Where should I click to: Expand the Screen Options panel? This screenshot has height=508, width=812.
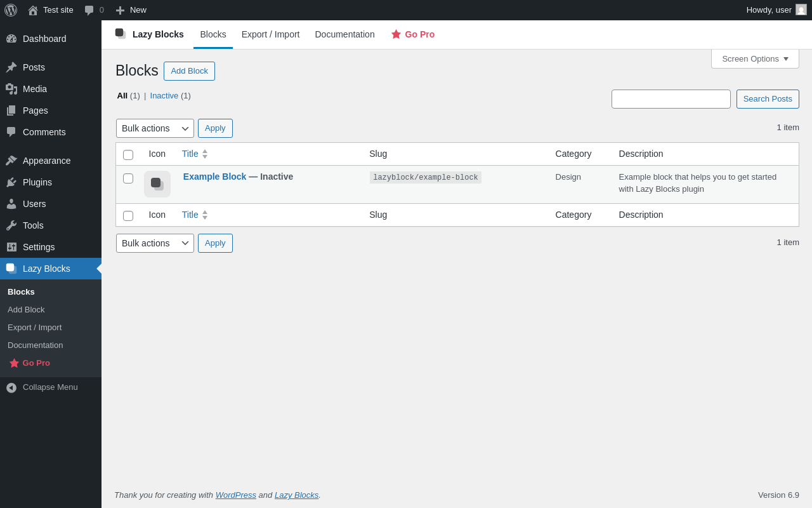tap(755, 58)
